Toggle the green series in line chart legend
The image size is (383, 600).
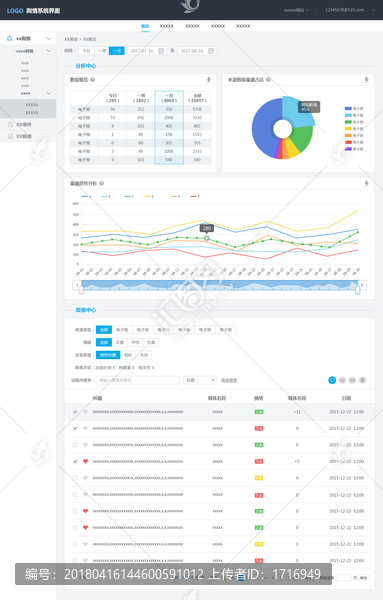click(x=129, y=196)
